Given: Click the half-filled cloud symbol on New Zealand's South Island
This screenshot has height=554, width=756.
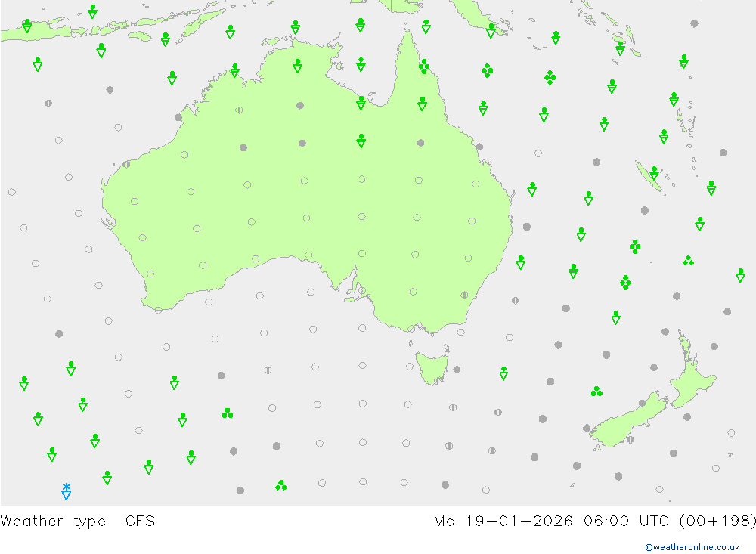Looking at the screenshot, I should 631,440.
